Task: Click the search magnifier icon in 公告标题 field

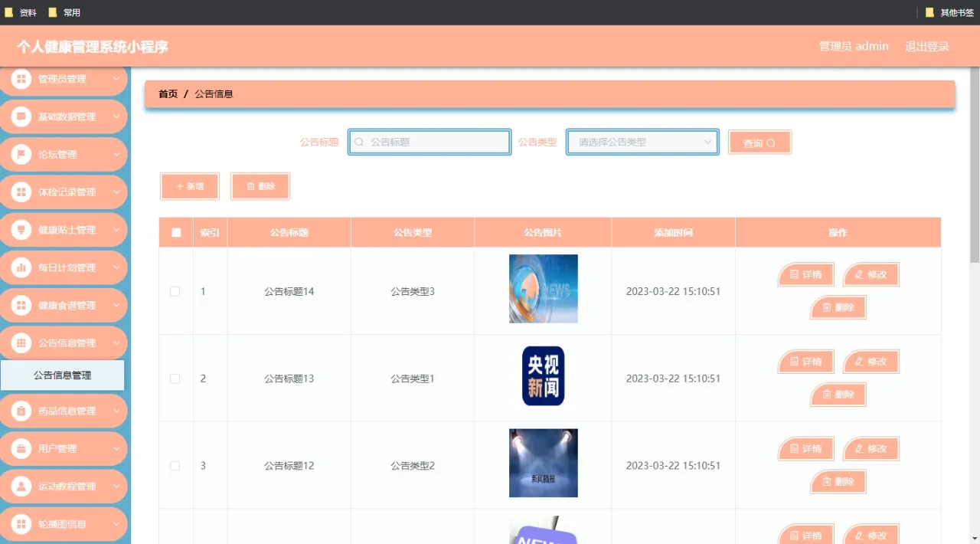Action: [x=359, y=143]
